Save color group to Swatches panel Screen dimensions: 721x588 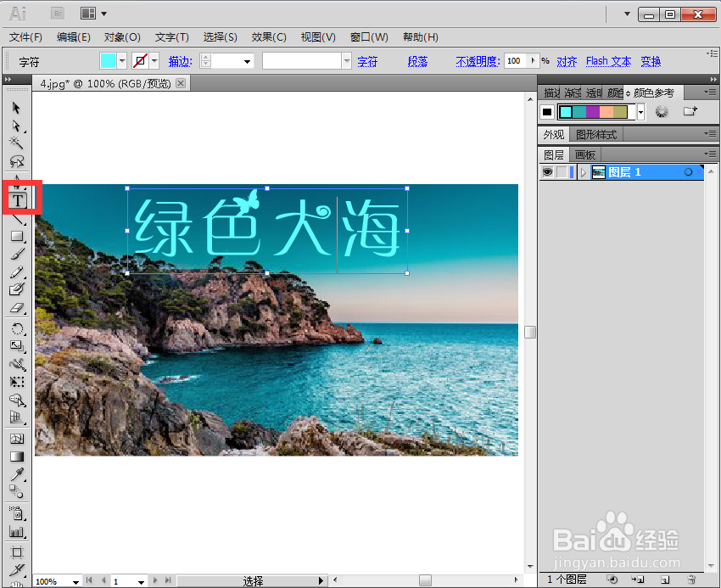coord(690,111)
